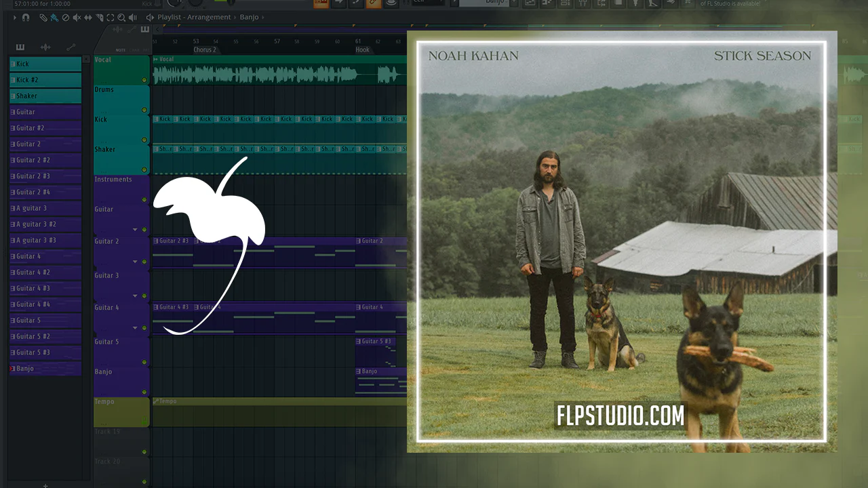Select Kick pattern in the picker list
The height and width of the screenshot is (488, 868).
(x=45, y=64)
